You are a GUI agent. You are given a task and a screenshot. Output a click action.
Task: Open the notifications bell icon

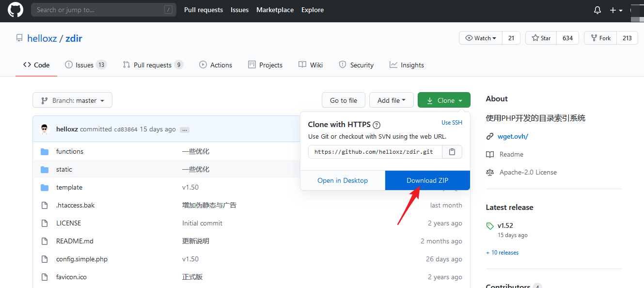pyautogui.click(x=597, y=10)
